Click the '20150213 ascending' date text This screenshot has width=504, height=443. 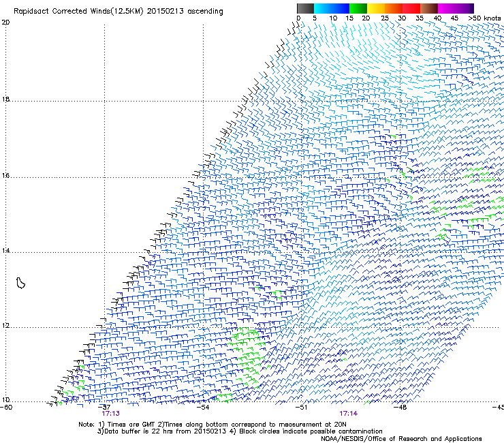click(x=185, y=12)
